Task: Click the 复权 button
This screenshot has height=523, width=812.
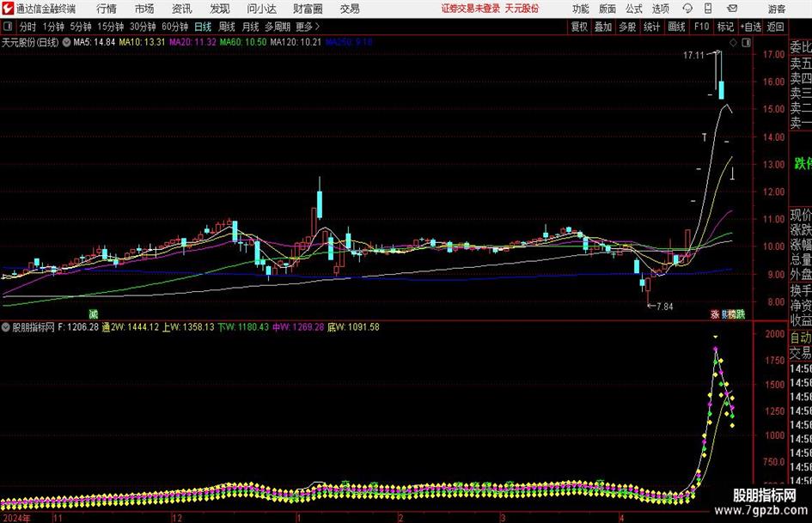Action: pyautogui.click(x=579, y=27)
